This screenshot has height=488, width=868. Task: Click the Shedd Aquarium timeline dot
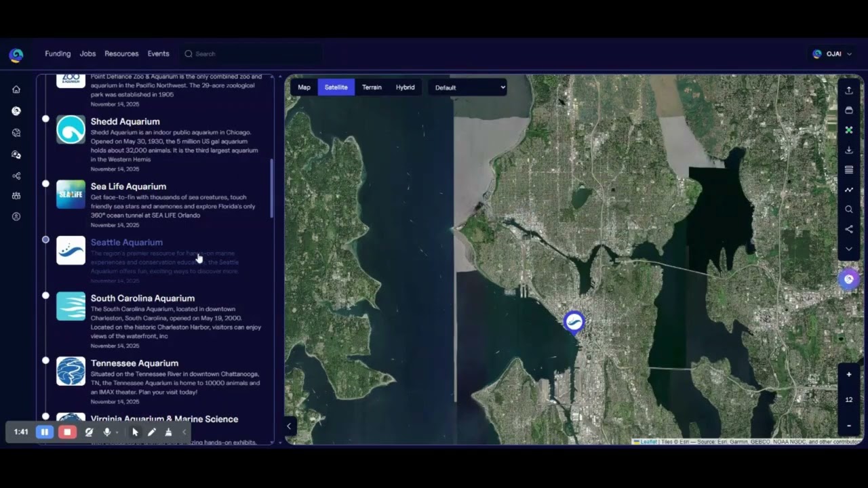click(45, 119)
